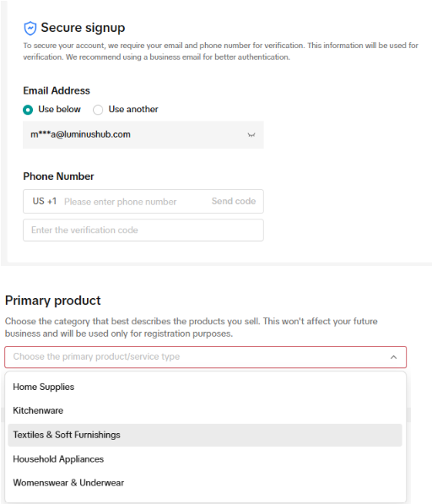Choose Womenswear & Underwear option
Image resolution: width=432 pixels, height=504 pixels.
205,483
